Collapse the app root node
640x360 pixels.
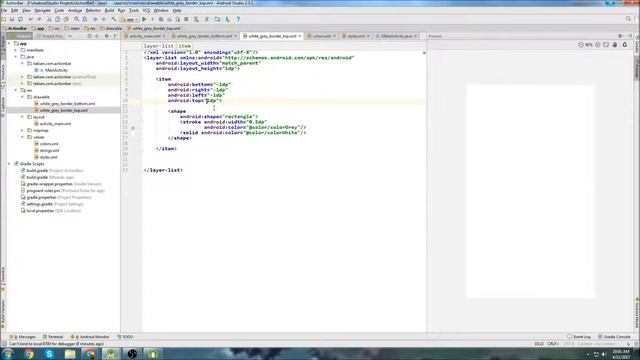9,43
